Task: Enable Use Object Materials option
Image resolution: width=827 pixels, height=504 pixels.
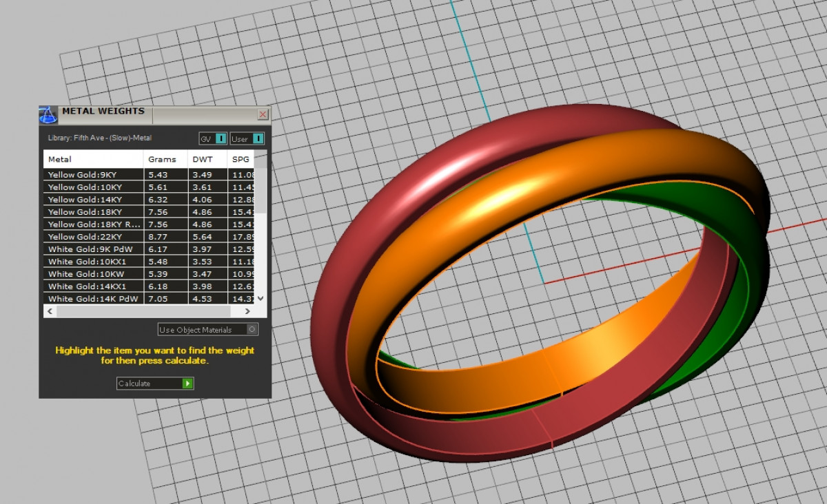Action: point(252,330)
